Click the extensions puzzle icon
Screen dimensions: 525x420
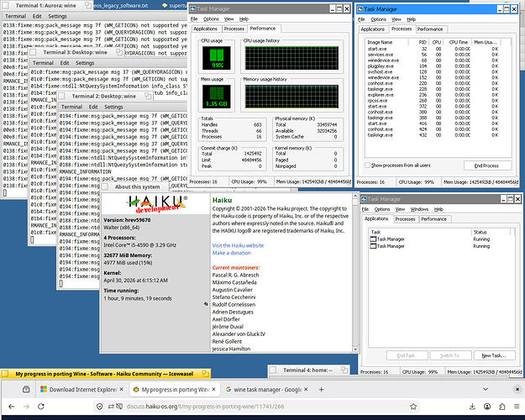(501, 407)
